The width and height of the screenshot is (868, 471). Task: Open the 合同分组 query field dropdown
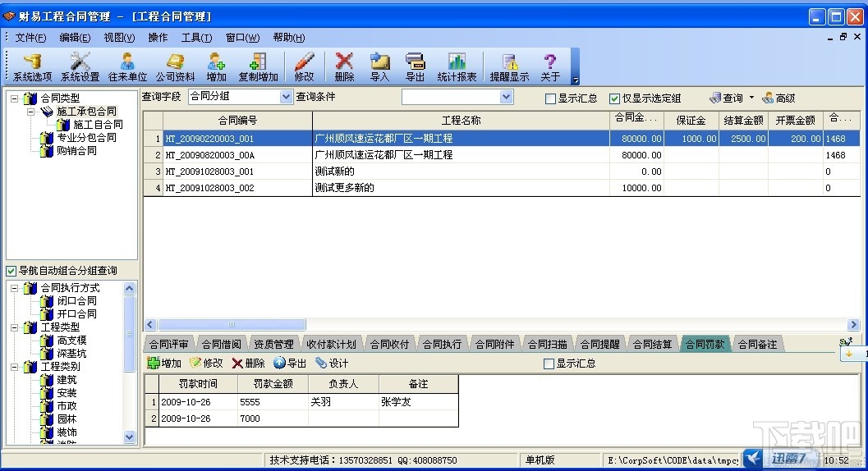tap(286, 97)
